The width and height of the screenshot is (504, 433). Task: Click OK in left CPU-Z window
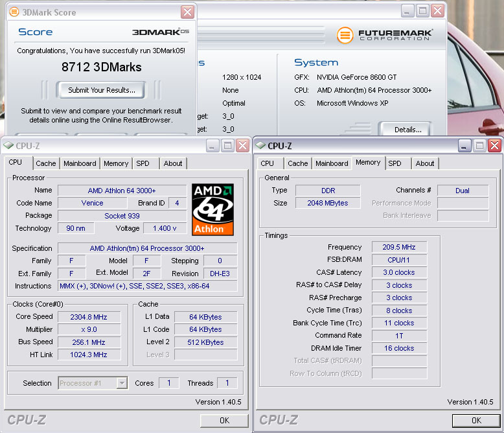[224, 421]
